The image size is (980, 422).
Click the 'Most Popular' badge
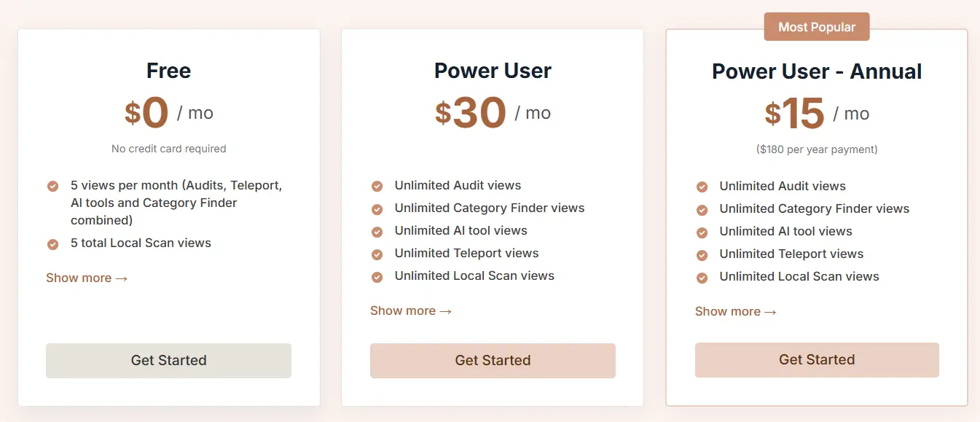point(817,27)
